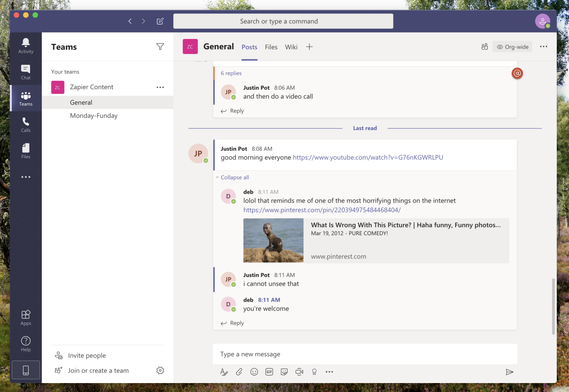
Task: Click Invite people
Action: 87,355
